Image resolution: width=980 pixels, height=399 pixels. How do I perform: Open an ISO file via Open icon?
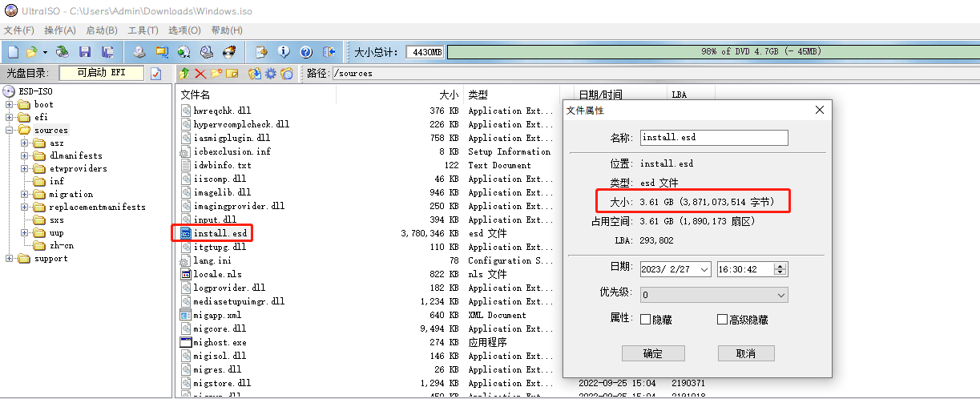coord(31,52)
